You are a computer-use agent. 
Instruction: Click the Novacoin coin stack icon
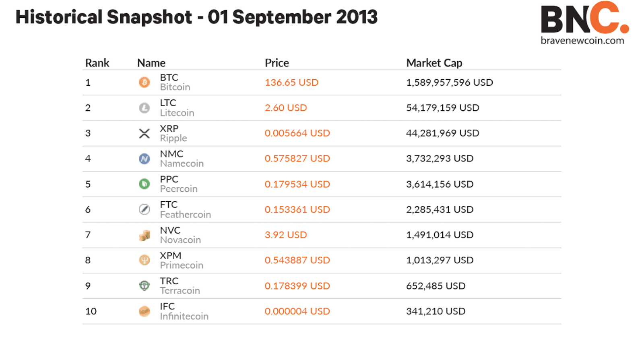pyautogui.click(x=144, y=235)
